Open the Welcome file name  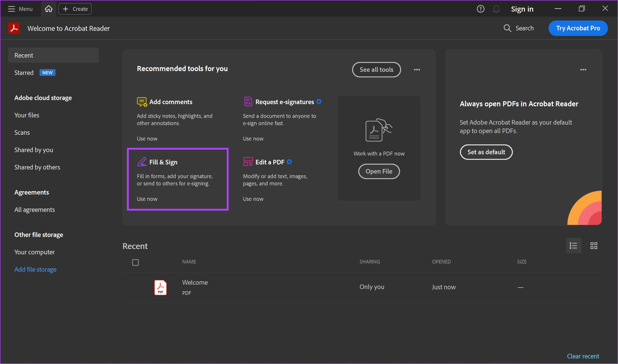195,283
